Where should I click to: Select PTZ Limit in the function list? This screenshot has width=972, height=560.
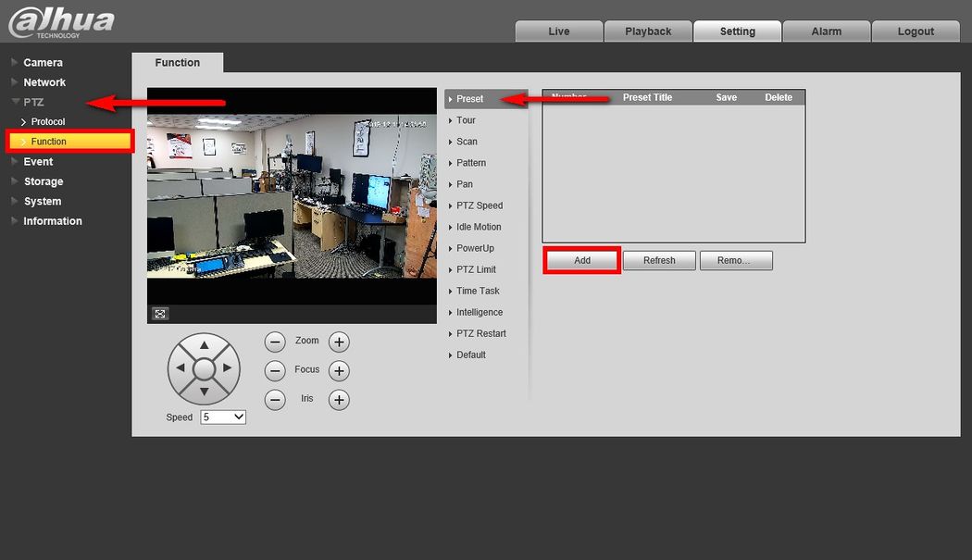tap(476, 269)
